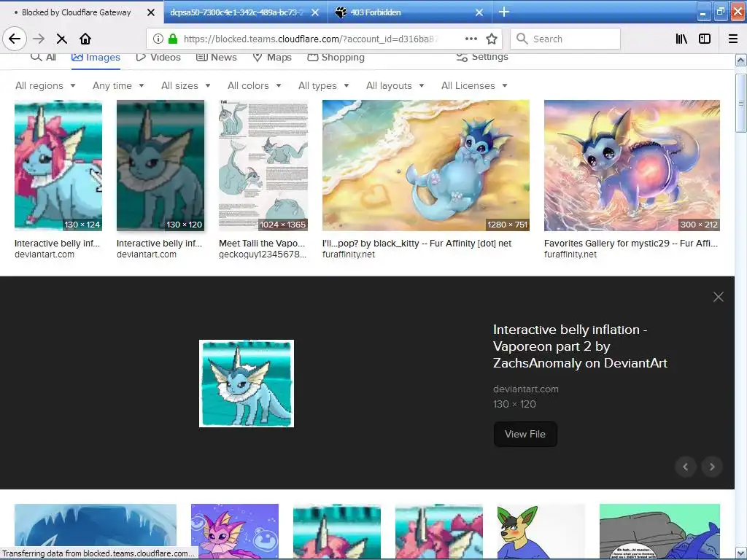Click furaffinity.net under black_kitty result
Viewport: 747px width, 560px height.
click(349, 254)
